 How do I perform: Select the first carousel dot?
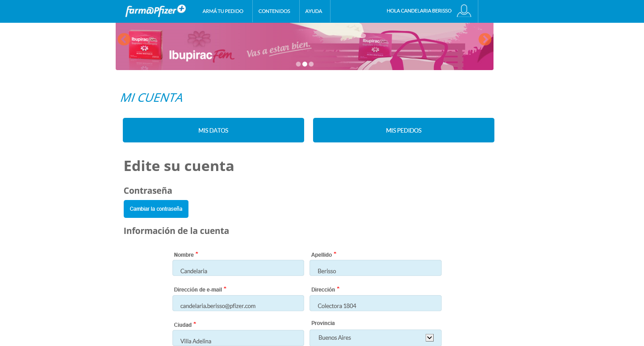coord(298,64)
